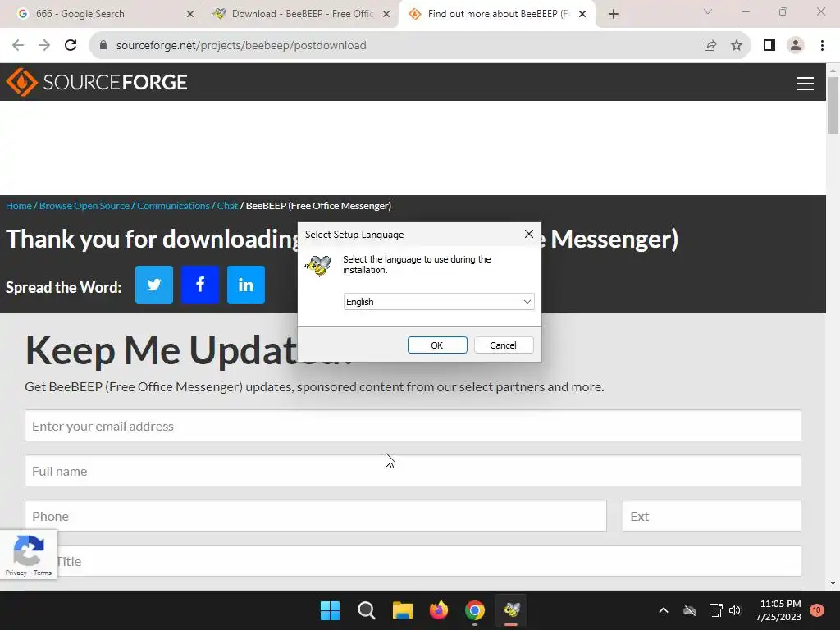Click the BeeBEEP bee icon in dialog
840x630 pixels.
(318, 266)
